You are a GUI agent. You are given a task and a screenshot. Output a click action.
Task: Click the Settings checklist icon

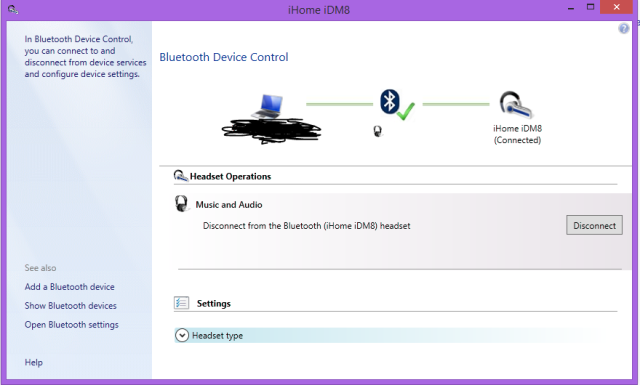click(x=181, y=303)
